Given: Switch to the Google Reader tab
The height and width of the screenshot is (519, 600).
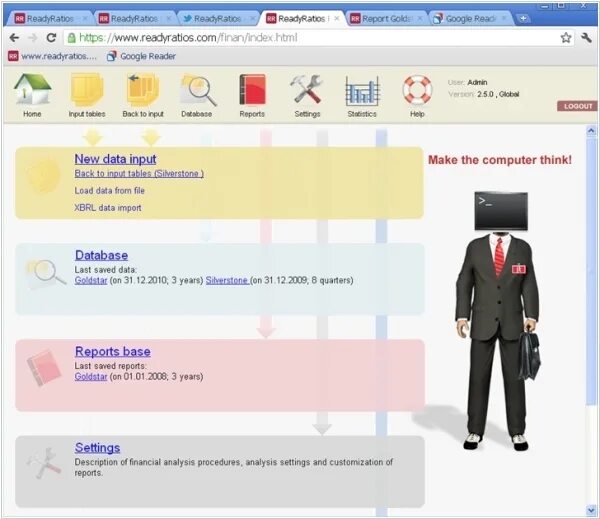Looking at the screenshot, I should (x=470, y=18).
